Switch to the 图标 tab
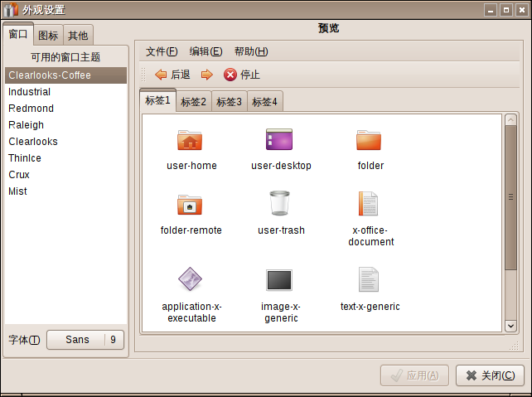 tap(48, 36)
